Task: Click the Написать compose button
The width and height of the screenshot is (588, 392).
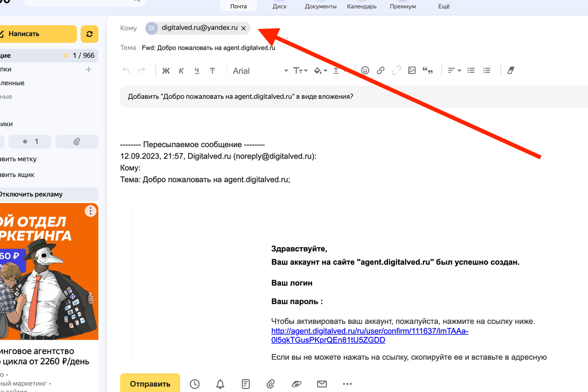Action: (38, 34)
